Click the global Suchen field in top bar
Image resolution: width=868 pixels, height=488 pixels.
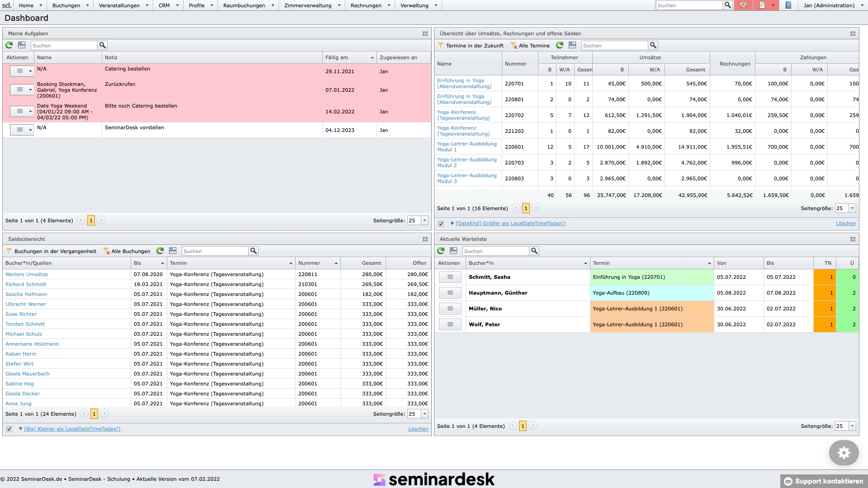[x=689, y=5]
